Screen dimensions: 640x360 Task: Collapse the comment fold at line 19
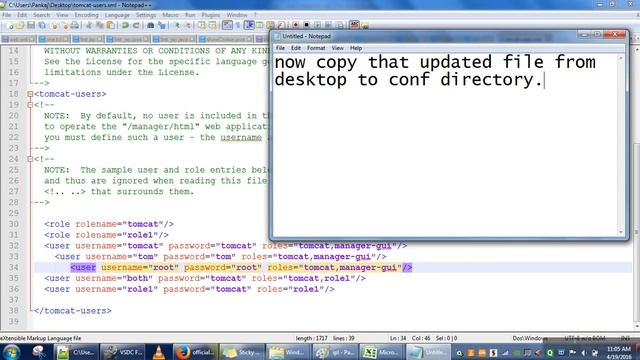coord(30,105)
